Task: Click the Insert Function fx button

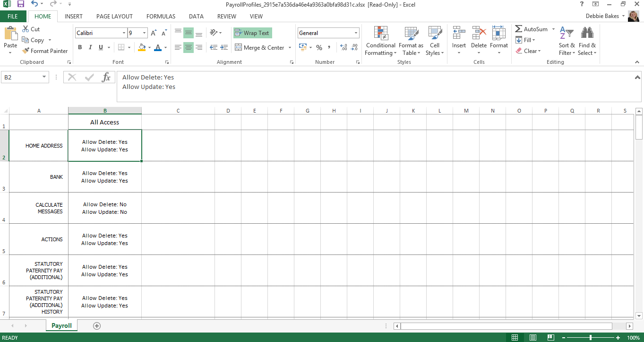Action: (x=106, y=77)
